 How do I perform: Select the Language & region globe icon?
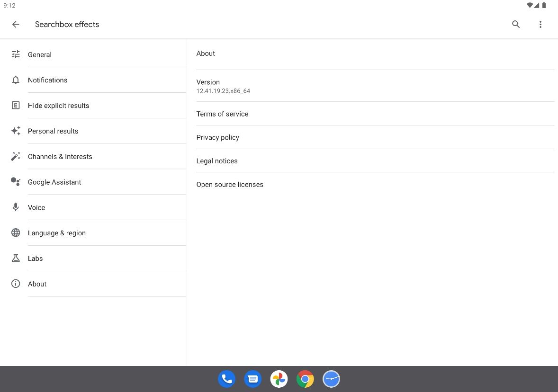coord(16,232)
